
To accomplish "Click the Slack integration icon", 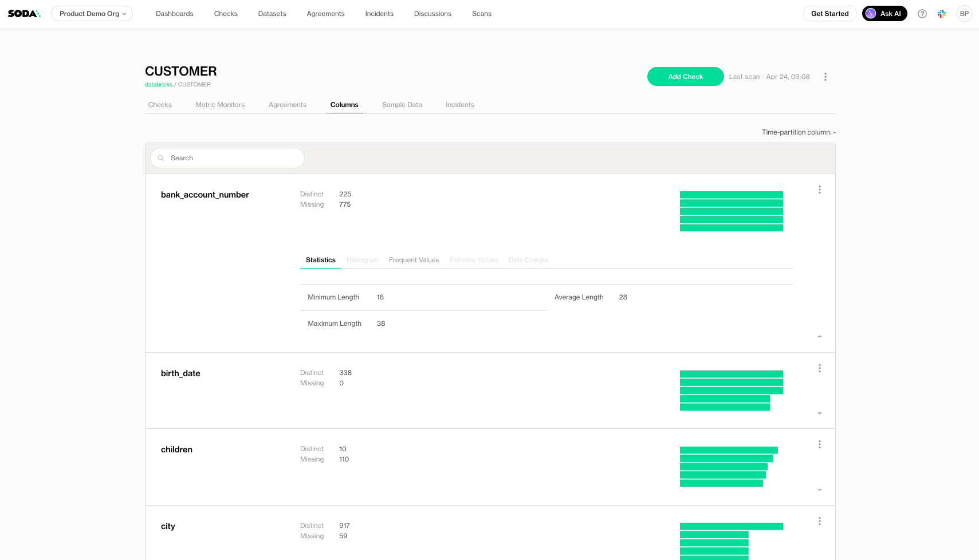I will [942, 14].
